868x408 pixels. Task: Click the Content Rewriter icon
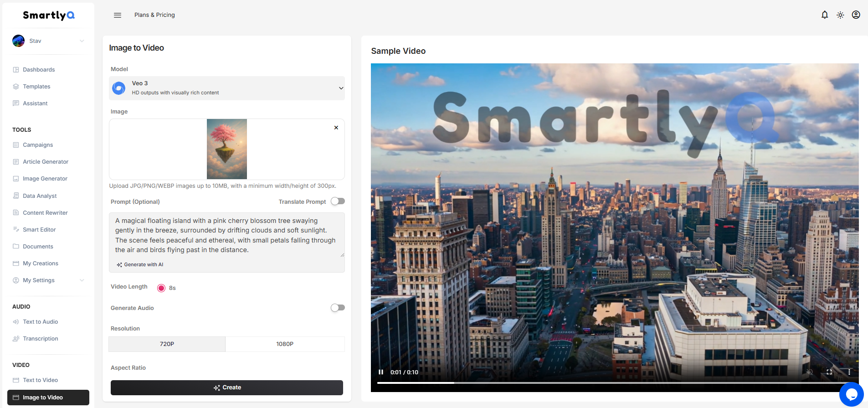click(x=16, y=213)
